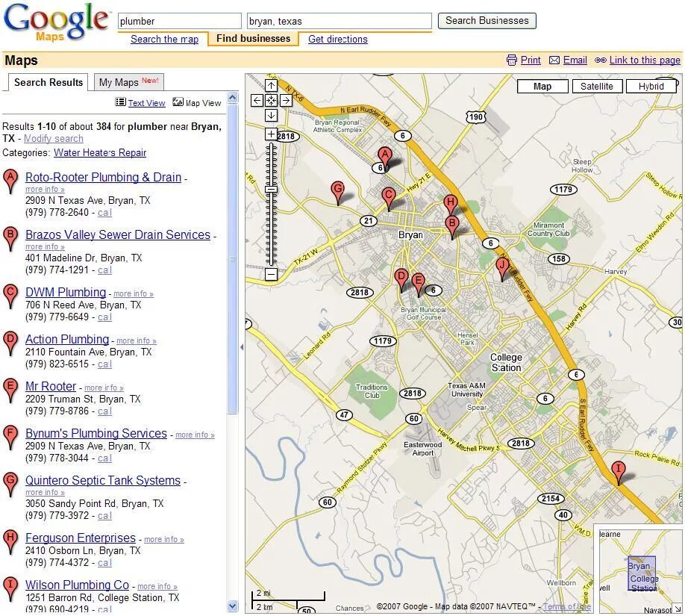Open Link to this page

click(x=645, y=60)
